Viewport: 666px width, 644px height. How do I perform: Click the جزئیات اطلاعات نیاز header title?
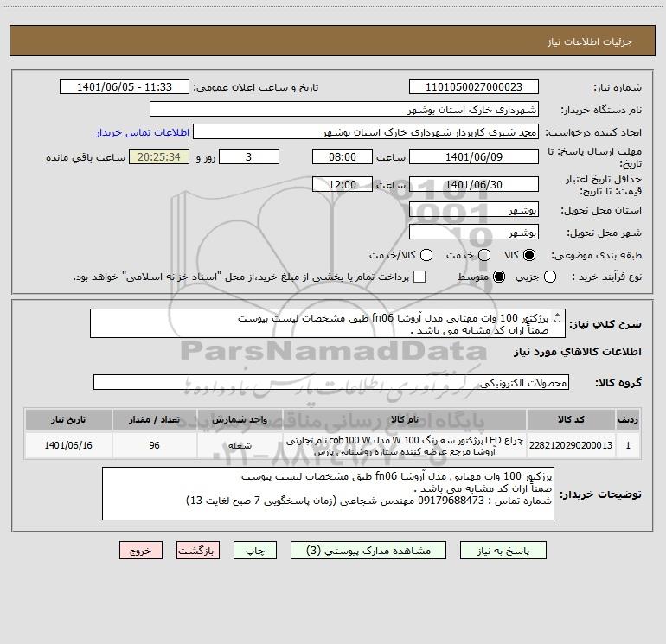[590, 41]
